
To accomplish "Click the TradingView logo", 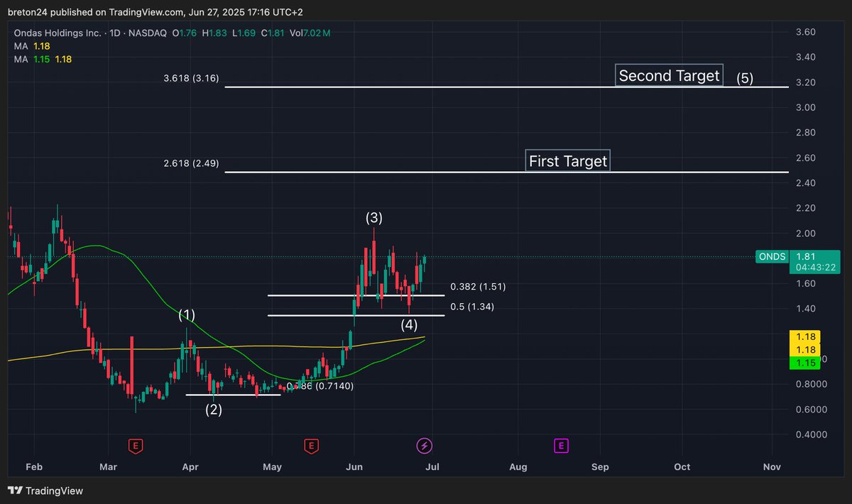I will coord(45,491).
